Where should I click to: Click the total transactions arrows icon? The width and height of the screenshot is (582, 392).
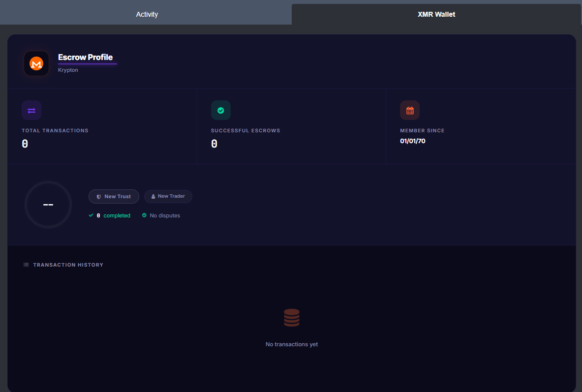(31, 110)
